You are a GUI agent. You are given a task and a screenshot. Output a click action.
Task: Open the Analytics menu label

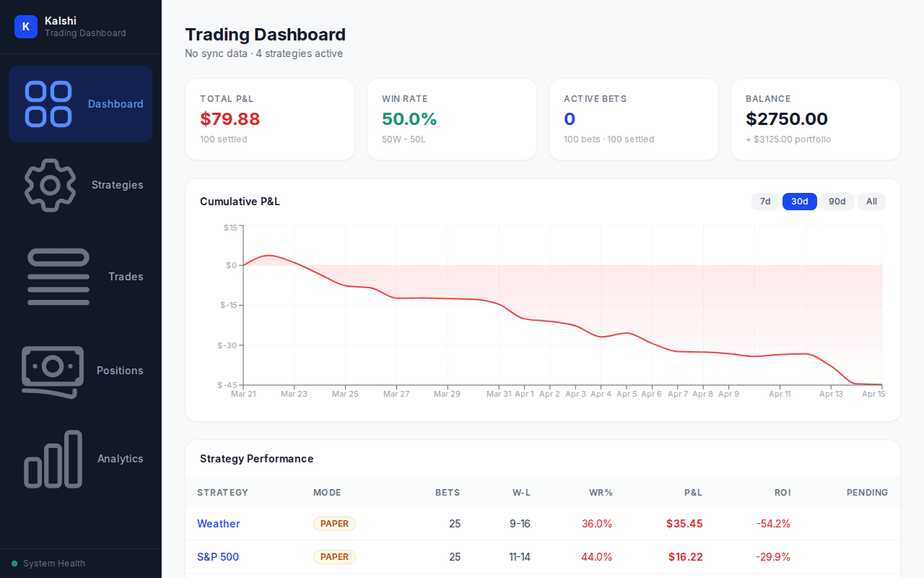(x=121, y=459)
